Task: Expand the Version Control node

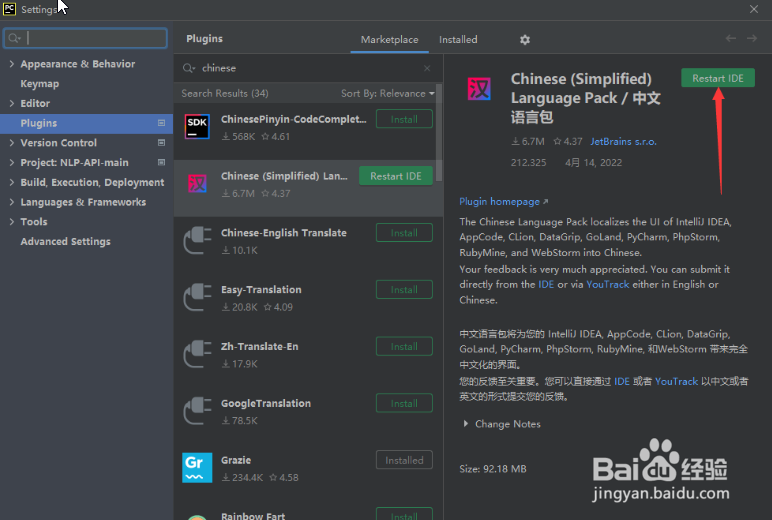Action: coord(11,142)
